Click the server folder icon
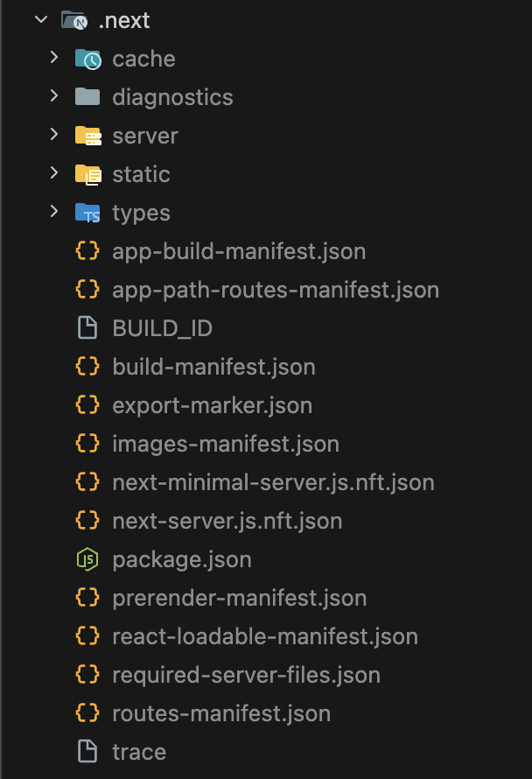 (87, 136)
